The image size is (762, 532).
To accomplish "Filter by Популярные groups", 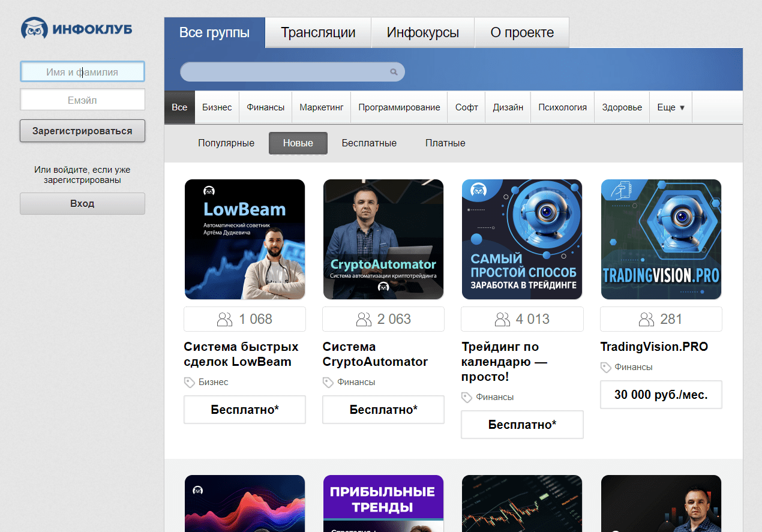I will [x=226, y=143].
